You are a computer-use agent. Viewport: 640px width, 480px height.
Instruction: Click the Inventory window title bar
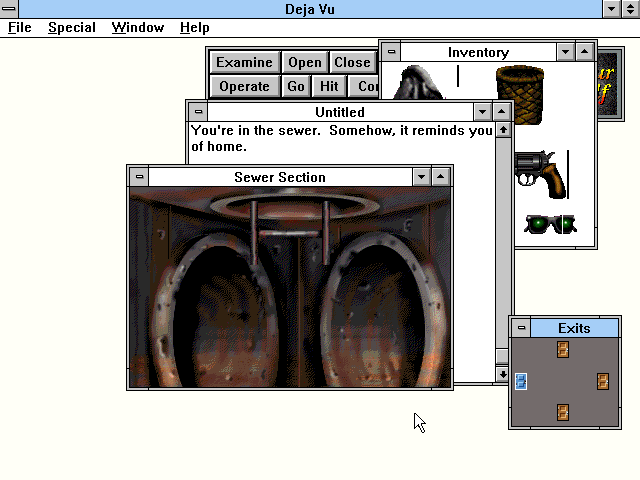(478, 52)
